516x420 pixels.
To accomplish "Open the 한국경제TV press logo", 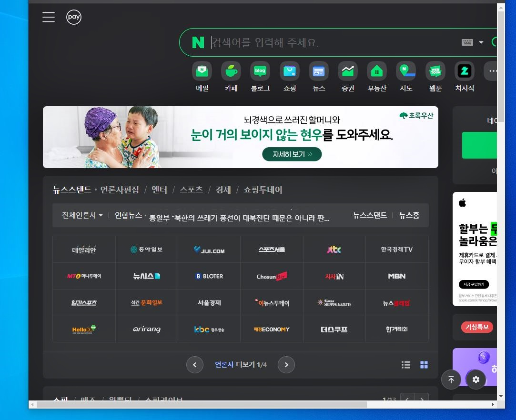I will click(397, 250).
